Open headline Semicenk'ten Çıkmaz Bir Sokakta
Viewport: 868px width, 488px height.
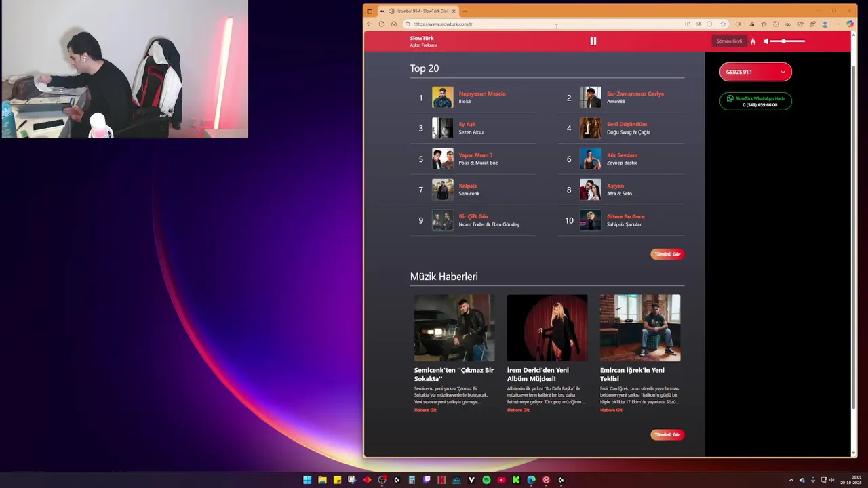click(454, 374)
